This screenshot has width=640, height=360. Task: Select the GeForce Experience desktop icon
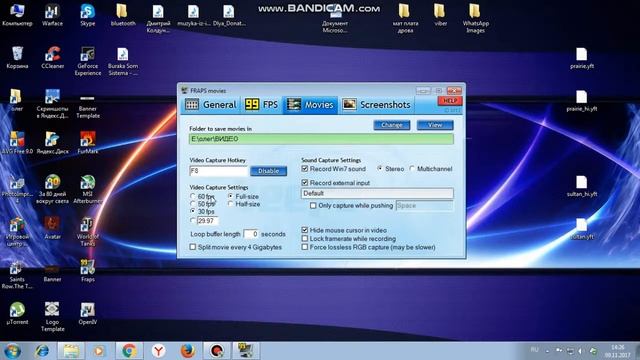tap(88, 61)
